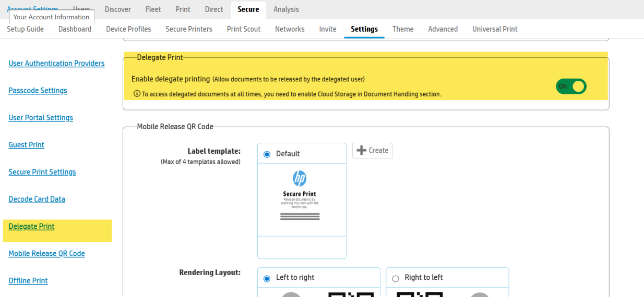Image resolution: width=644 pixels, height=297 pixels.
Task: Open Passcode Settings in sidebar
Action: (38, 91)
